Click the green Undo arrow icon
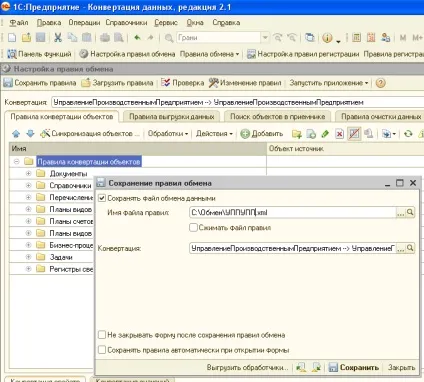This screenshot has height=382, width=424. (137, 38)
